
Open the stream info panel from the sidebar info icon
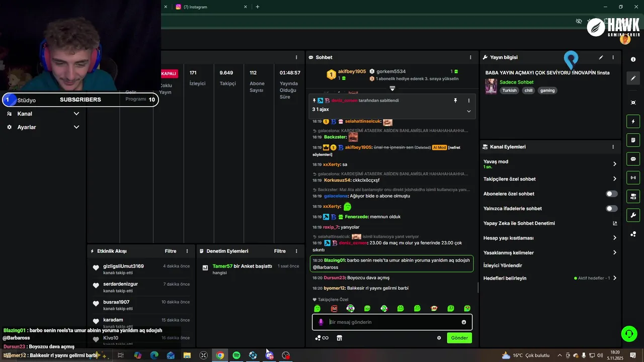coord(633,59)
